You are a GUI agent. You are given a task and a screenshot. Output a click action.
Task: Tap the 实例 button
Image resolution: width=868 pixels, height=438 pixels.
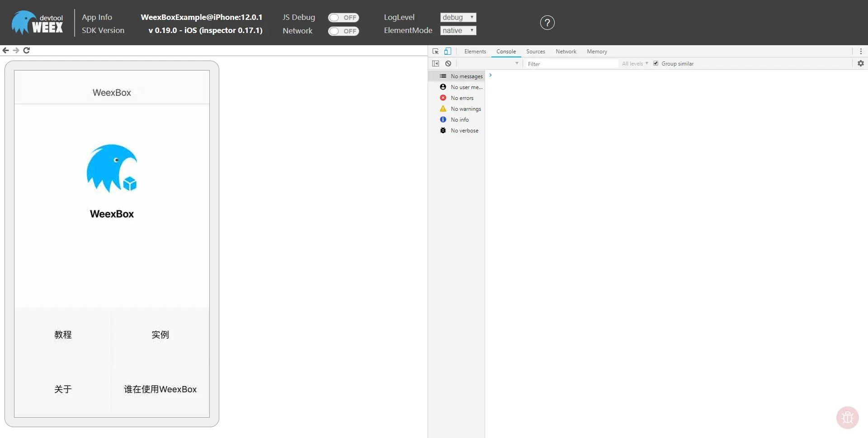[x=160, y=335]
